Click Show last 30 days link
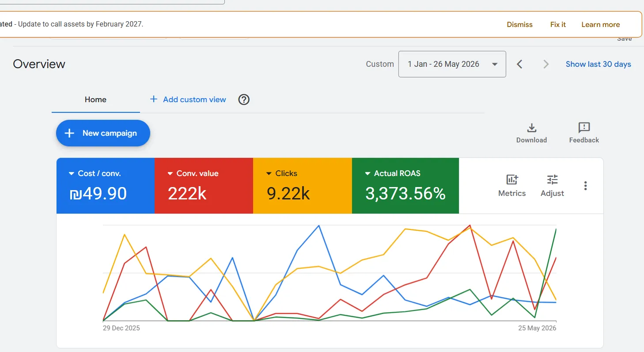Viewport: 644px width, 352px height. [x=599, y=64]
